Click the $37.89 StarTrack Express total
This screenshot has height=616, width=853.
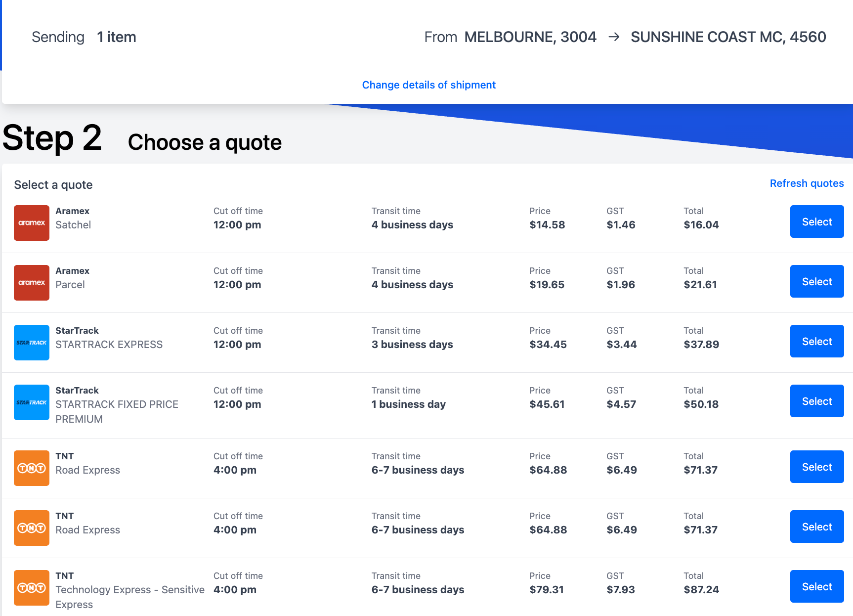click(701, 345)
